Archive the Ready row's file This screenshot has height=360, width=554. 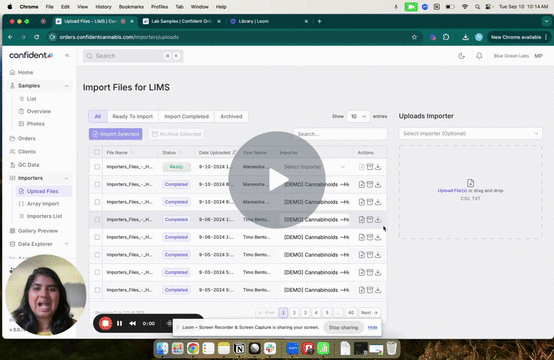370,167
